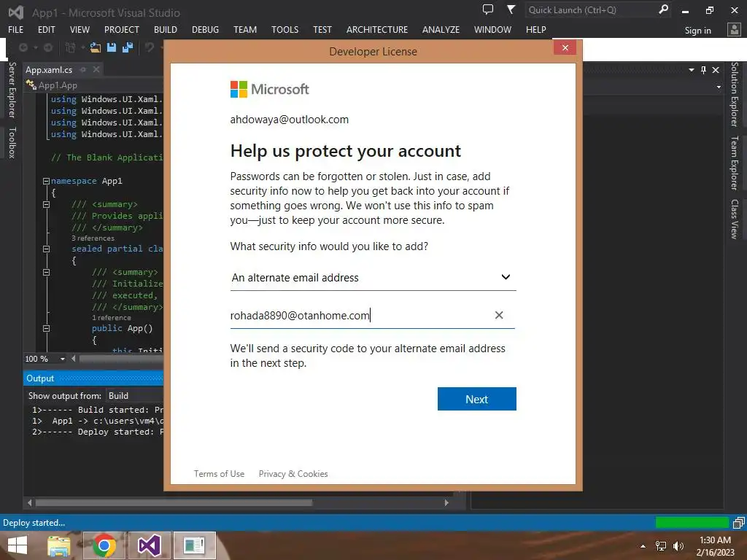Click the App1.App class icon in navigation bar
747x560 pixels.
31,85
